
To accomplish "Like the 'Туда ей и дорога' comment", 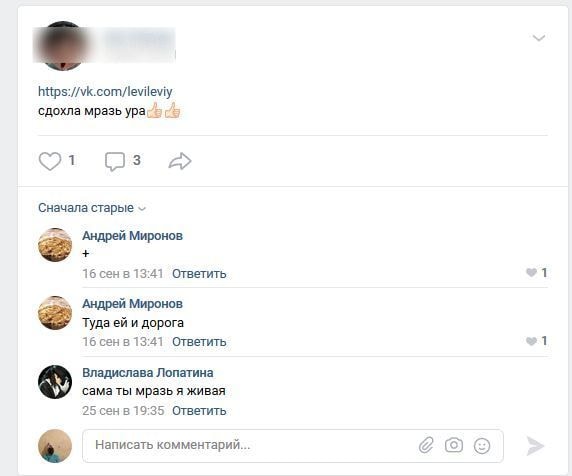I will [x=531, y=341].
